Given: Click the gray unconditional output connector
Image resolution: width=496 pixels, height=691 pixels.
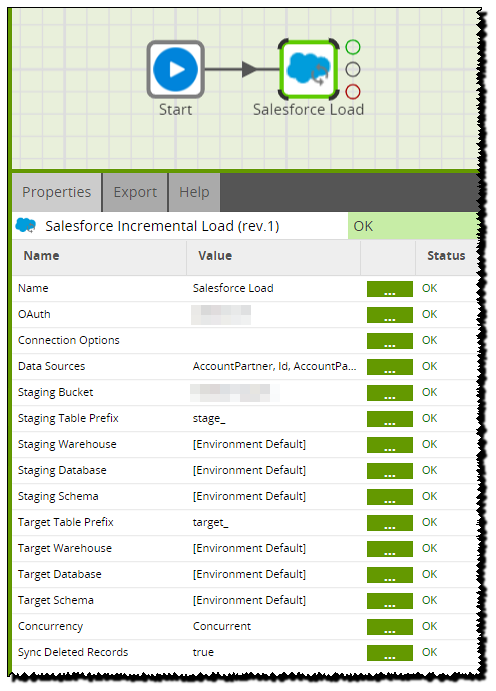Looking at the screenshot, I should 353,69.
